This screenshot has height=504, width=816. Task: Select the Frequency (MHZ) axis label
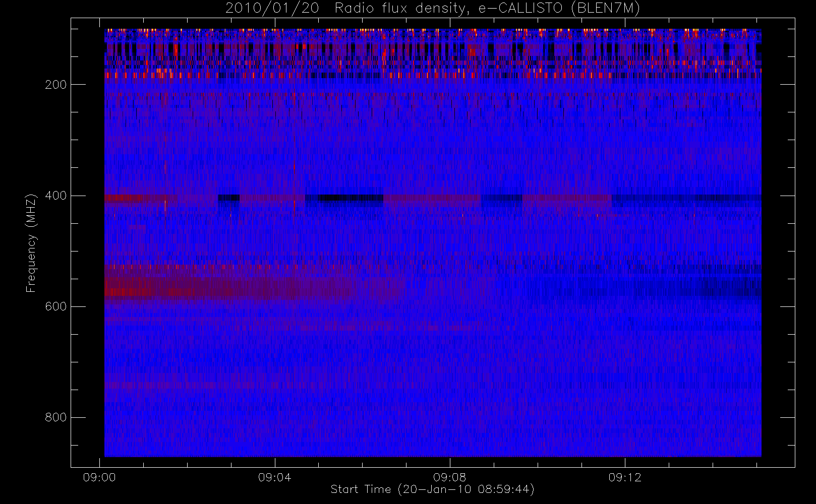(31, 243)
